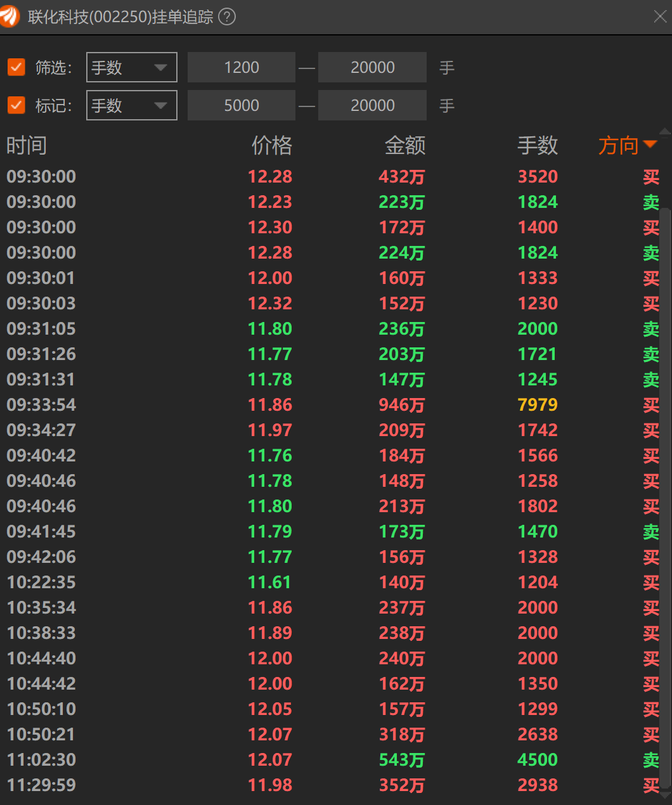Click the 4500 volume cell

click(538, 759)
